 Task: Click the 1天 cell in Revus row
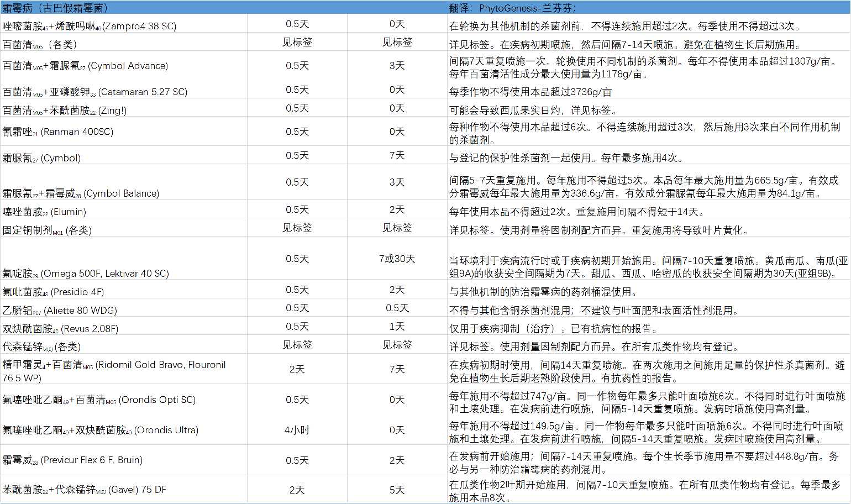pyautogui.click(x=397, y=327)
